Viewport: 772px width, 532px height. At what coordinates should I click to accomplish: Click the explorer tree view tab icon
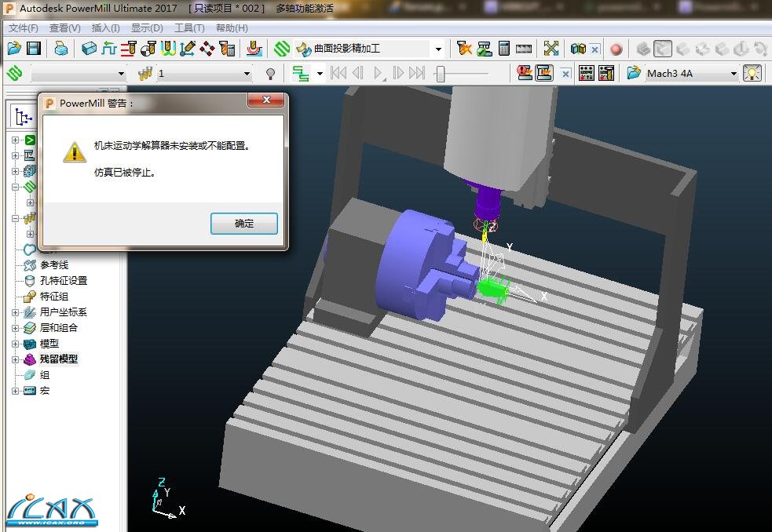click(x=23, y=117)
